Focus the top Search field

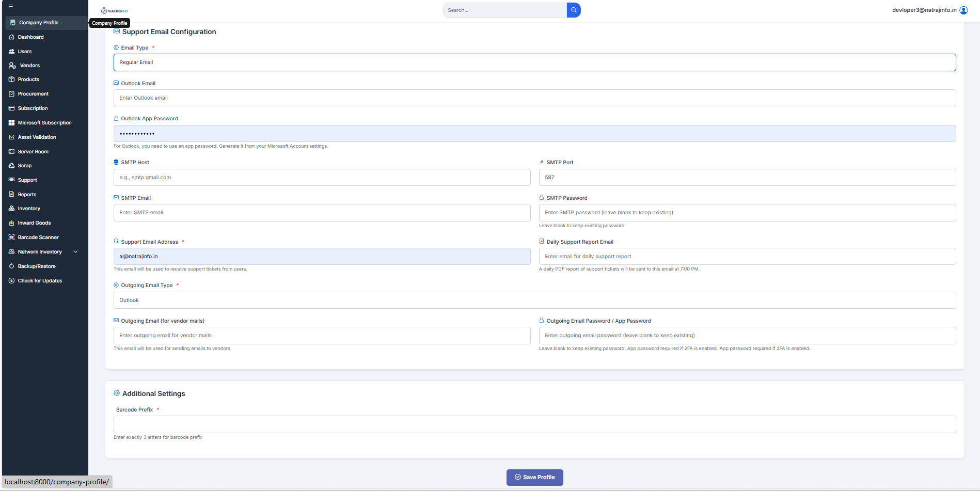pyautogui.click(x=505, y=10)
